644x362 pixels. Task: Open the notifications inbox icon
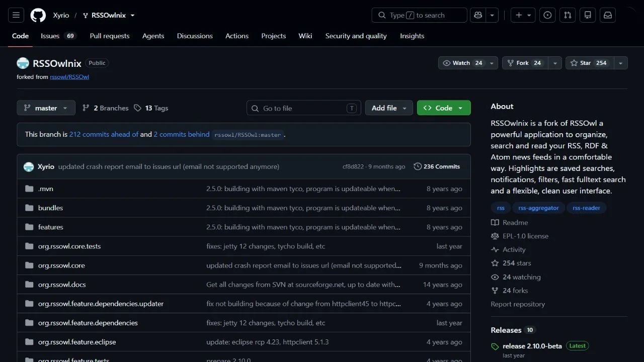tap(608, 15)
